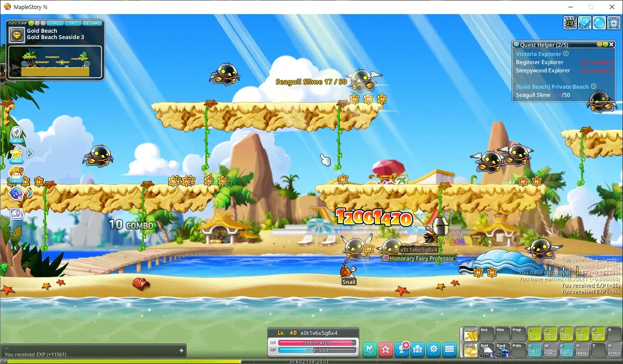Click the home arrow sidebar icon

click(16, 213)
